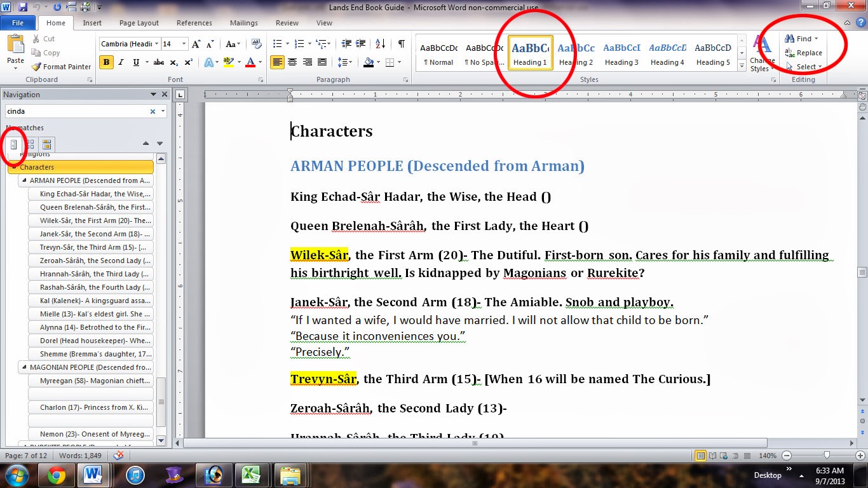The image size is (868, 488).
Task: Switch to the References tab
Action: (194, 23)
